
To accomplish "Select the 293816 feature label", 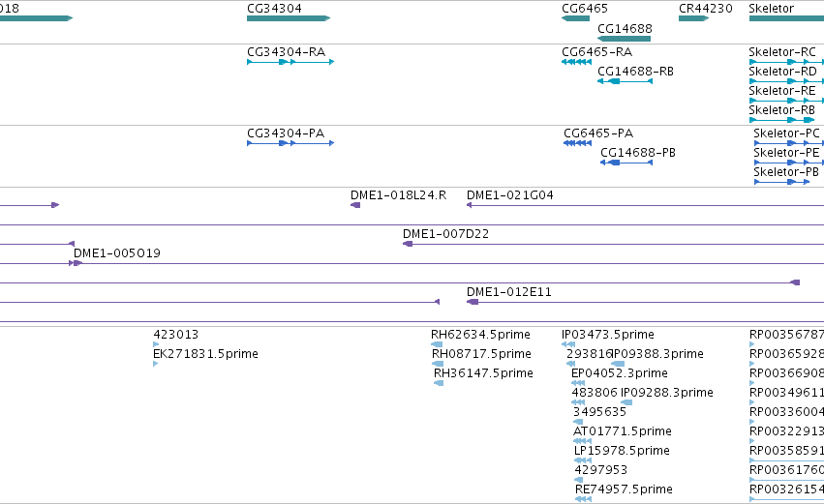I will click(x=589, y=354).
